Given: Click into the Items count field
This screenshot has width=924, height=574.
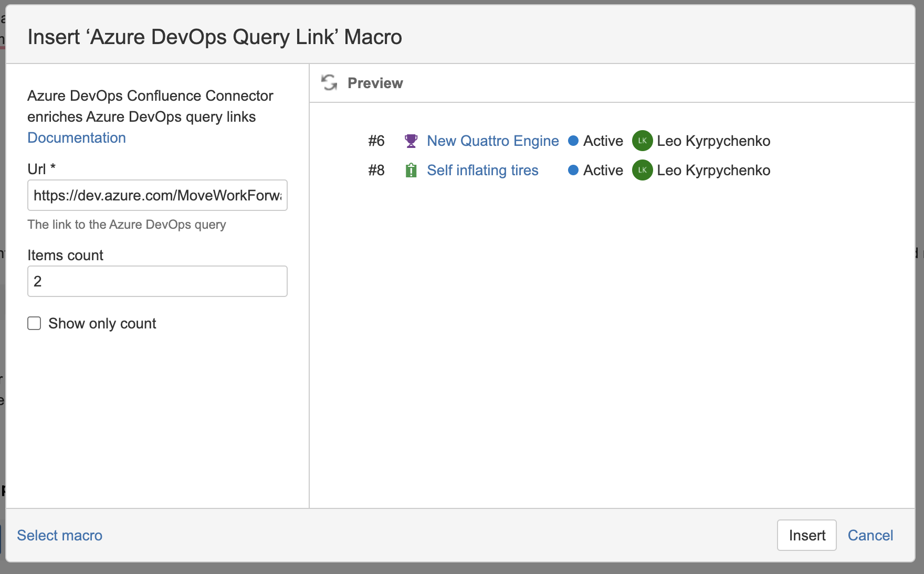Looking at the screenshot, I should tap(157, 281).
